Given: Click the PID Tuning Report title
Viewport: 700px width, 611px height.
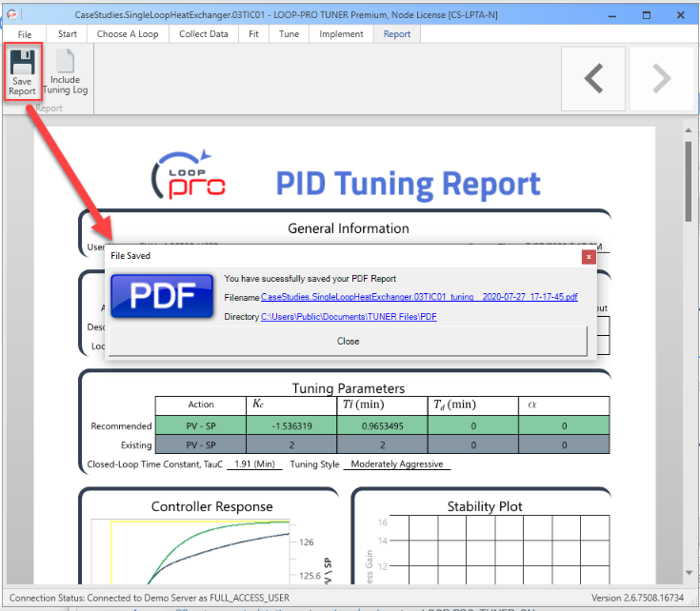Looking at the screenshot, I should tap(408, 184).
